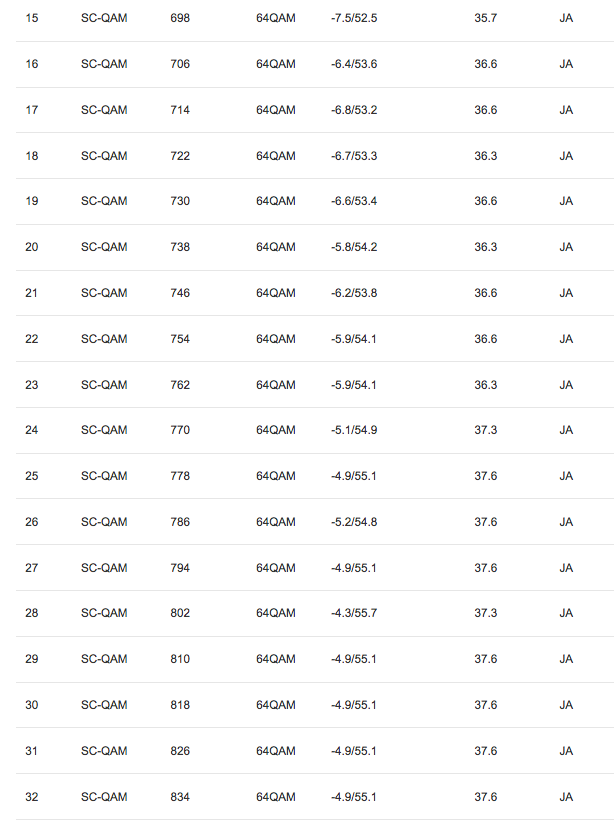Select power level -4.3/55.7
The width and height of the screenshot is (614, 840).
pyautogui.click(x=353, y=613)
